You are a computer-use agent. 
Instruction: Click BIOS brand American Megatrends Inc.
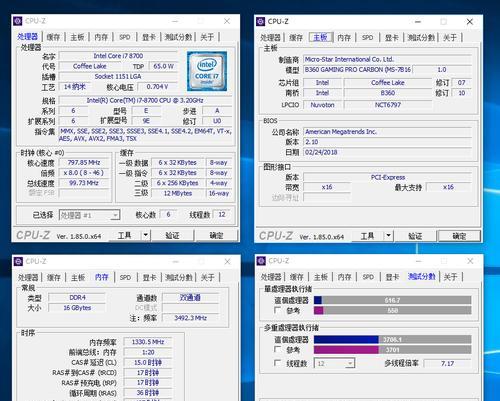click(x=388, y=132)
